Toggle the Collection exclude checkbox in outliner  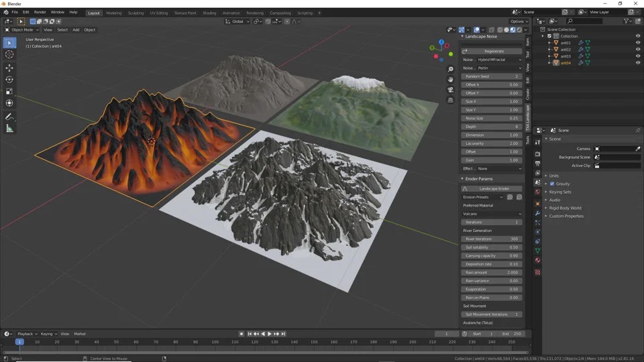pos(549,36)
